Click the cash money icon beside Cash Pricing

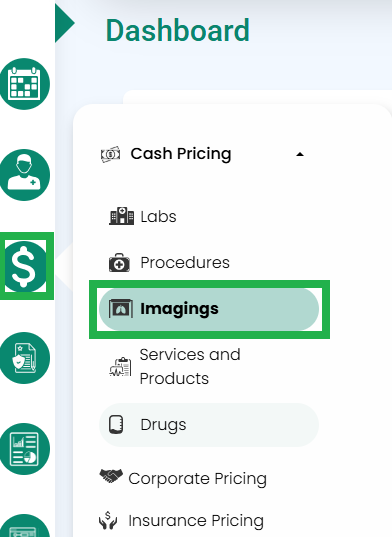tap(110, 154)
